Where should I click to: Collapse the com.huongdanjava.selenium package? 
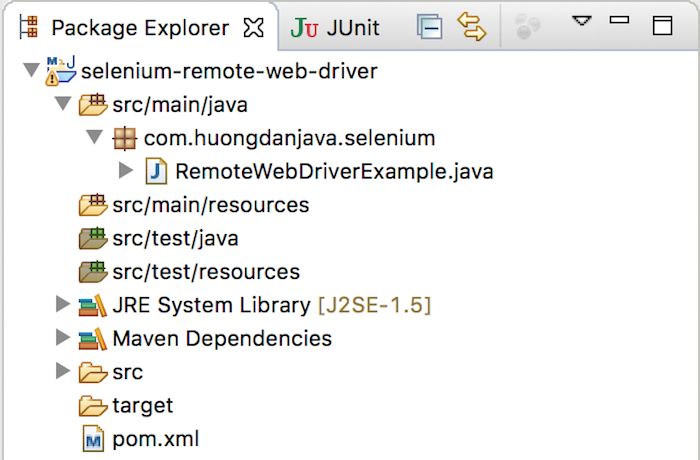click(x=94, y=137)
